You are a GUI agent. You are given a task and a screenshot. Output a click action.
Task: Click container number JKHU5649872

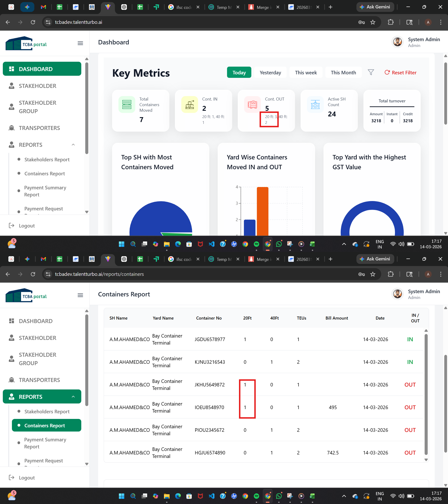tap(210, 385)
